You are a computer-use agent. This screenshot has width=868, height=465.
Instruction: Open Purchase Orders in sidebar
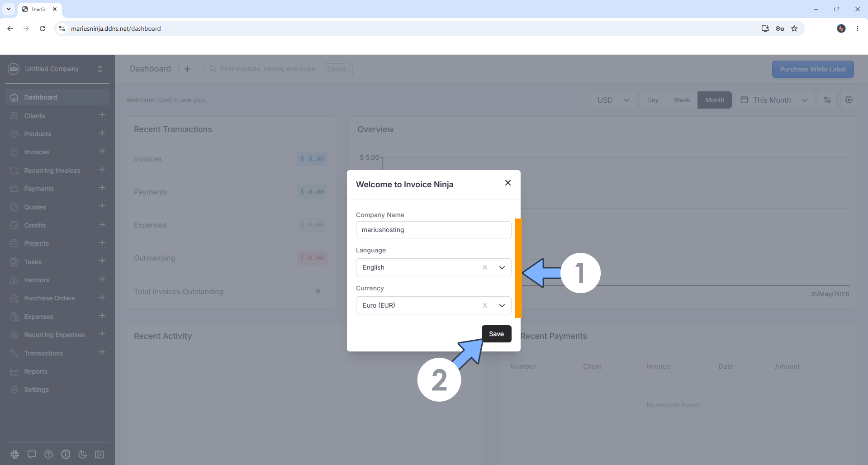(49, 298)
